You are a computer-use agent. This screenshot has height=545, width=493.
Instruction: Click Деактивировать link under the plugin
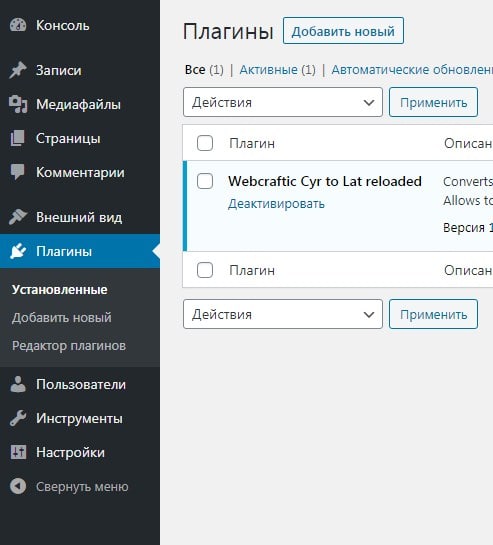276,204
